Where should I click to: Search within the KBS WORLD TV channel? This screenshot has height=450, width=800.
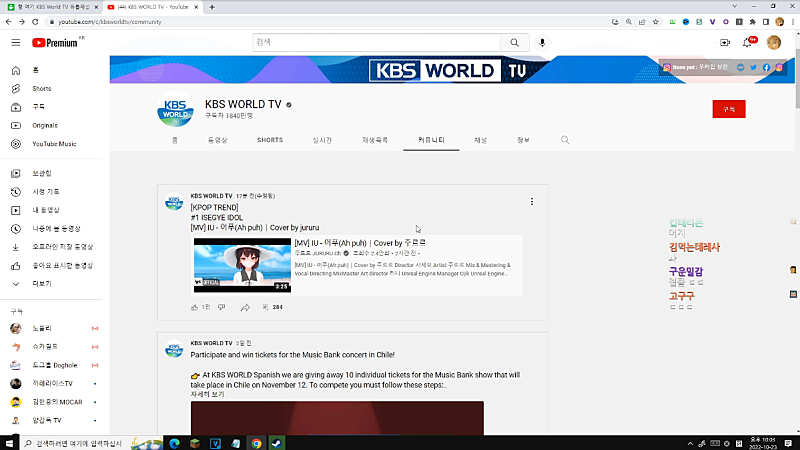(x=565, y=140)
